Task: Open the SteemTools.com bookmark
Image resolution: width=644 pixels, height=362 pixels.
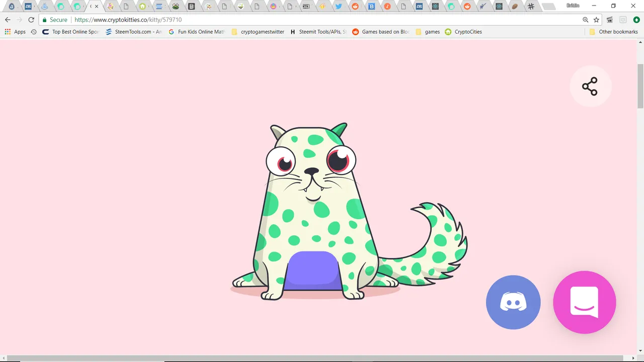Action: (134, 32)
